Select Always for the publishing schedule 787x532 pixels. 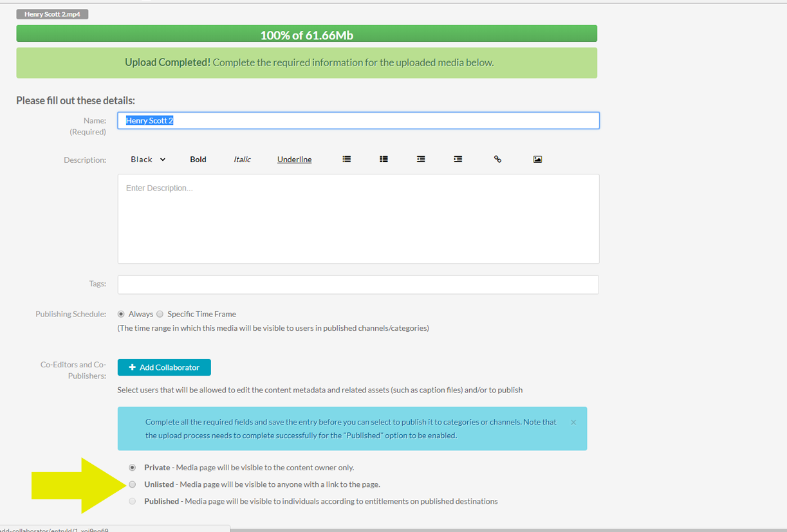coord(121,315)
